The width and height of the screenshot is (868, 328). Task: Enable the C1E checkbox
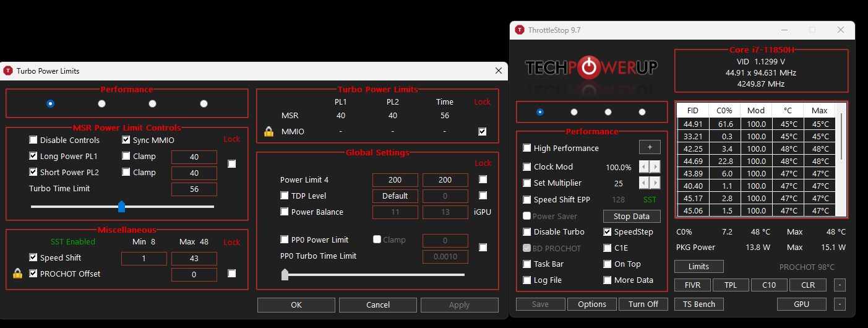pyautogui.click(x=608, y=248)
